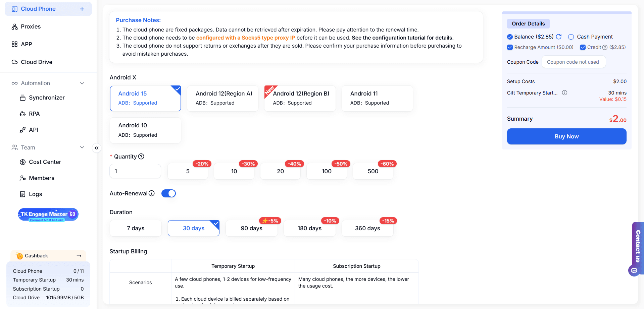Viewport: 644px width, 309px height.
Task: Open the Proxies menu item
Action: tap(31, 26)
